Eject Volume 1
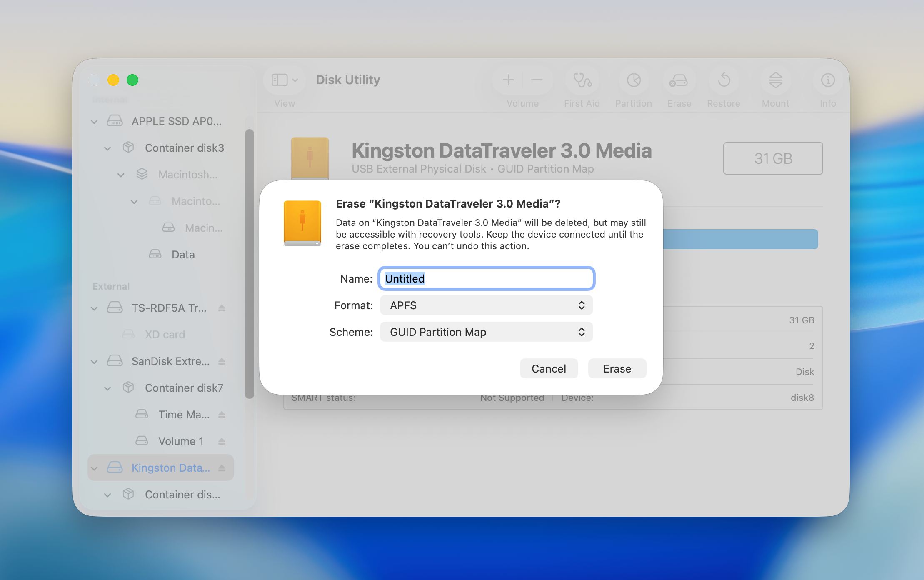Screen dimensions: 924x580 click(x=222, y=441)
